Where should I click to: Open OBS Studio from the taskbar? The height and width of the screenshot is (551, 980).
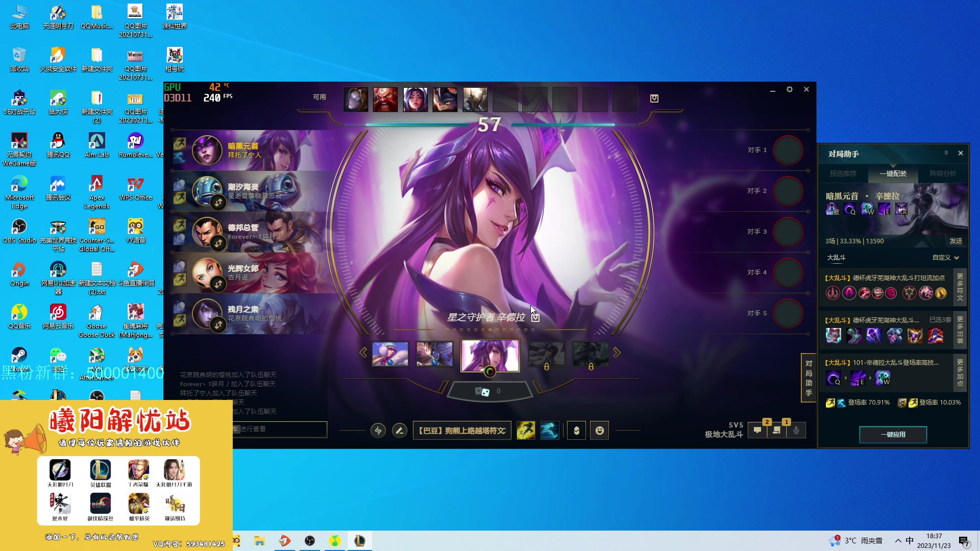coord(309,541)
